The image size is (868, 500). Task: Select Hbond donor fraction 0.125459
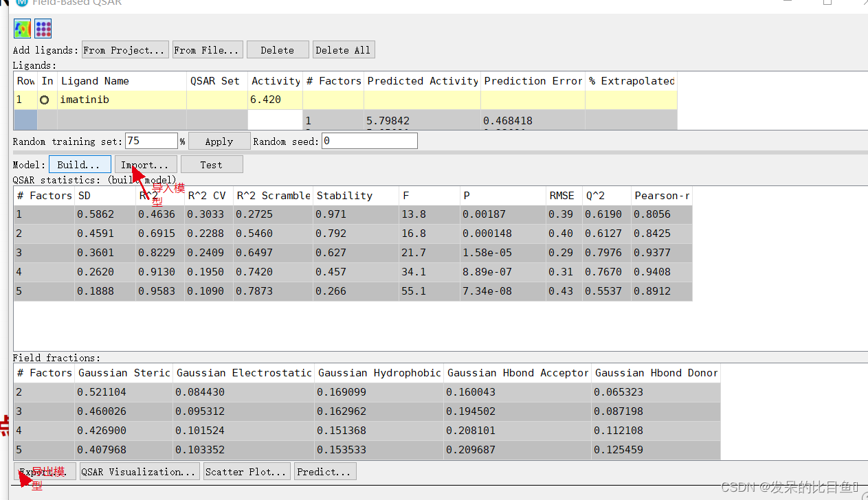click(x=656, y=450)
